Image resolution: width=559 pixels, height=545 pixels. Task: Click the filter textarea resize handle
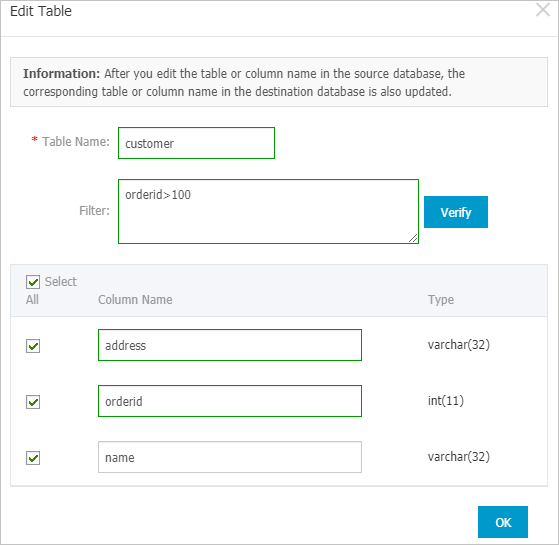coord(413,238)
